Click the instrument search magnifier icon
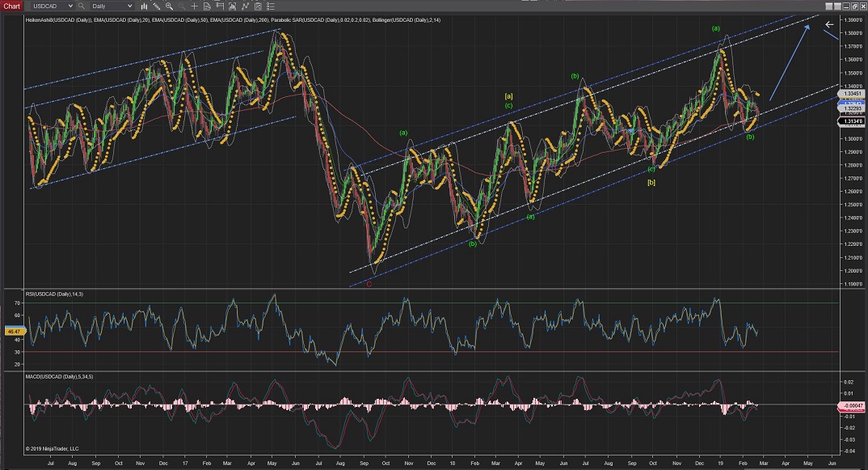Screen dimensions: 868x470 click(x=82, y=6)
